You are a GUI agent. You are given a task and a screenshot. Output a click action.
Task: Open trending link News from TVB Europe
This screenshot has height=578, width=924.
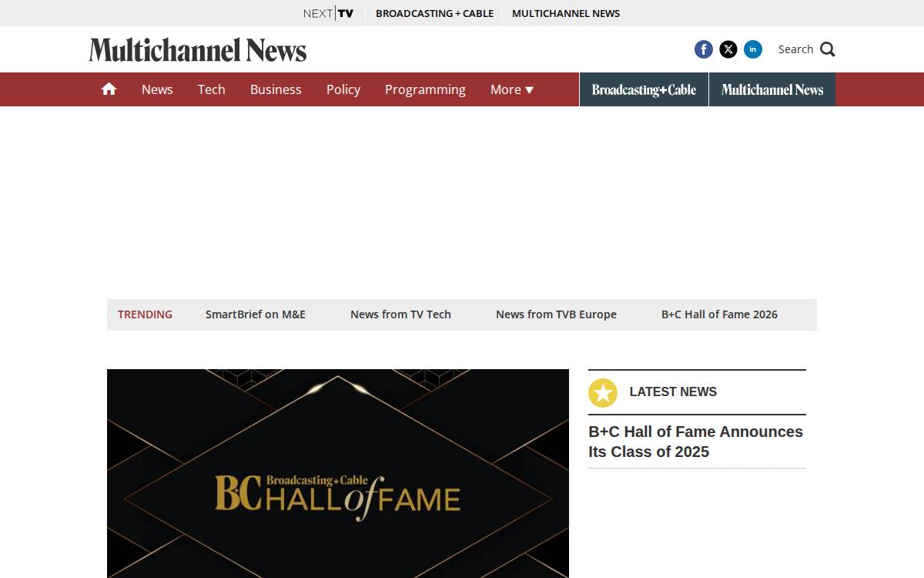coord(556,314)
